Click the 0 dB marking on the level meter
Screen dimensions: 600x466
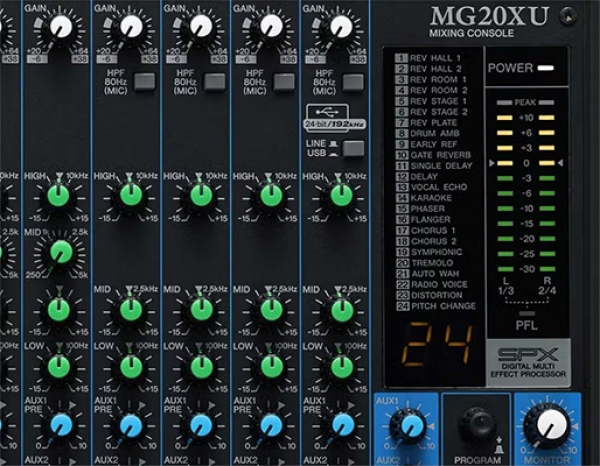tap(526, 163)
